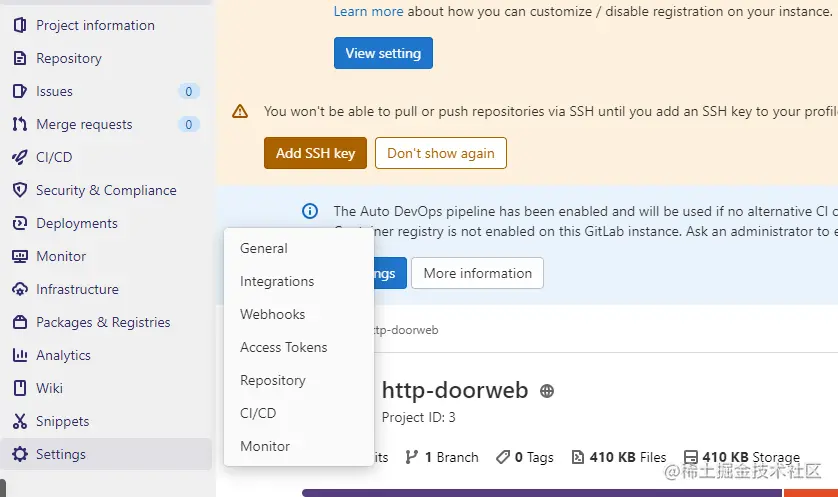Viewport: 838px width, 497px height.
Task: Open CI/CD in Settings flyout menu
Action: (299, 413)
